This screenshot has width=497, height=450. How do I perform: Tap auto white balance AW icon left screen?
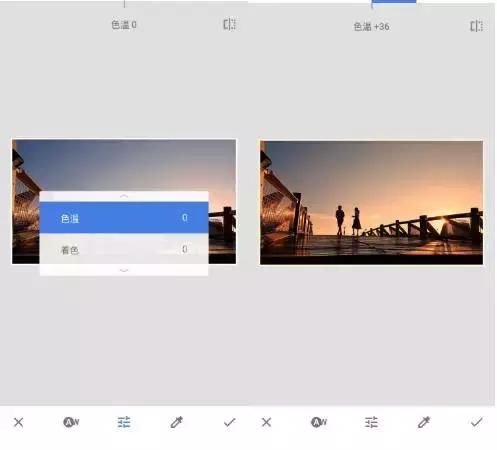71,422
